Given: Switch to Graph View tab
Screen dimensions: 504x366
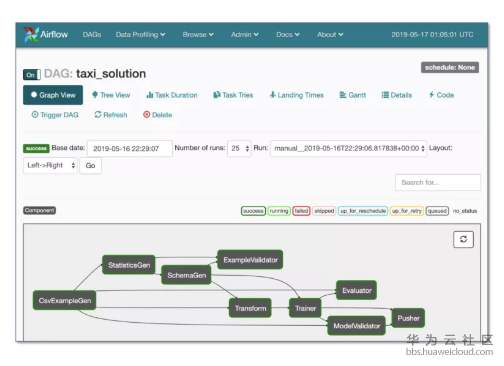Looking at the screenshot, I should pos(53,95).
